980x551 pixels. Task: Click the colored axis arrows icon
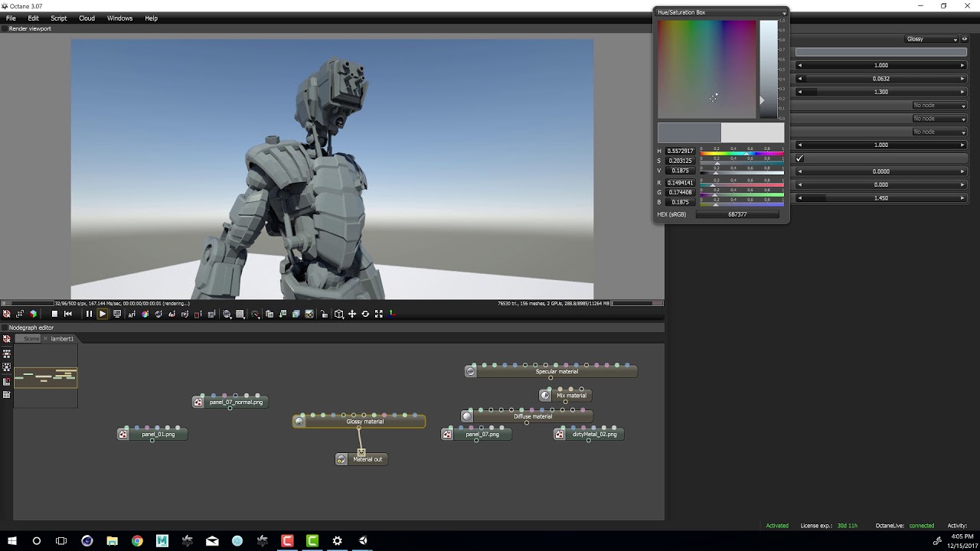(x=392, y=314)
